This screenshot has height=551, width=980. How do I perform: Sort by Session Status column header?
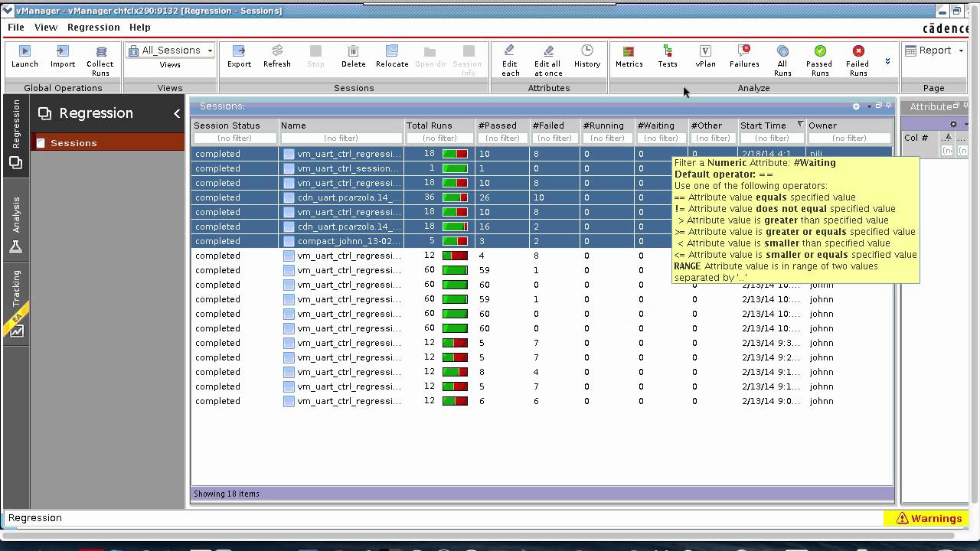(234, 126)
